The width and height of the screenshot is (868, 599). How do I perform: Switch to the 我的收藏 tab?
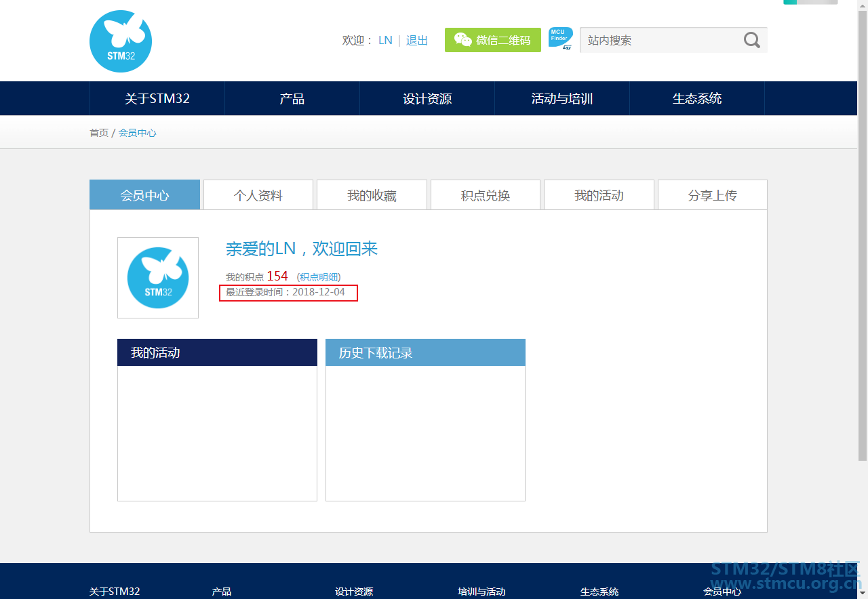coord(372,195)
